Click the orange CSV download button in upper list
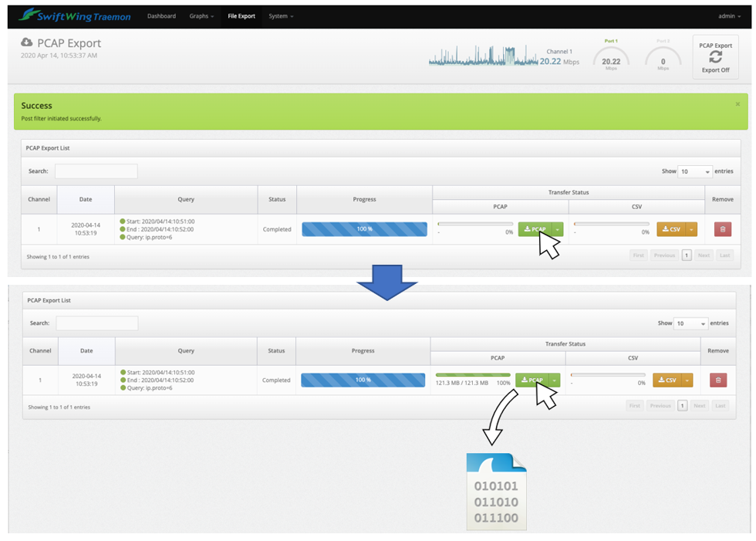Image resolution: width=756 pixels, height=541 pixels. [x=670, y=229]
